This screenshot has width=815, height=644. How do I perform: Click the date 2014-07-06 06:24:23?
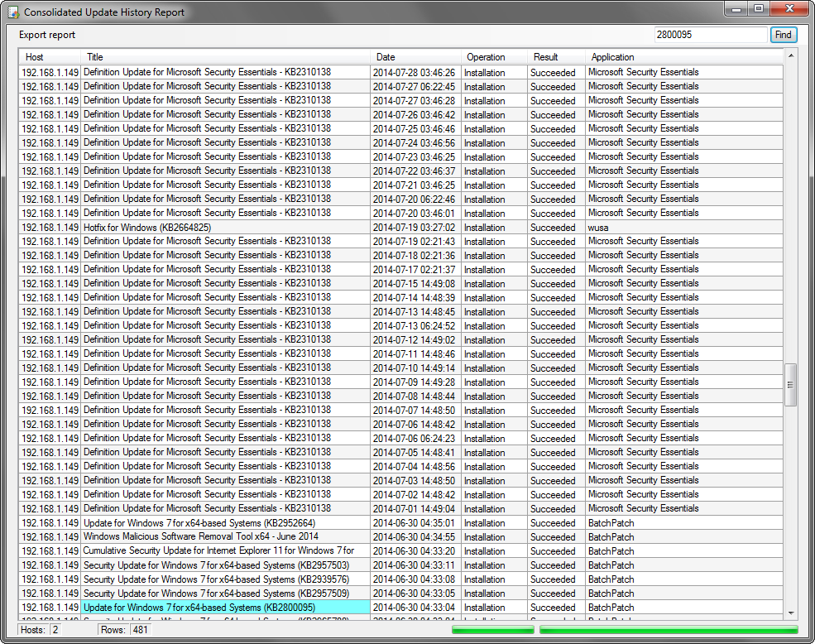(x=415, y=439)
